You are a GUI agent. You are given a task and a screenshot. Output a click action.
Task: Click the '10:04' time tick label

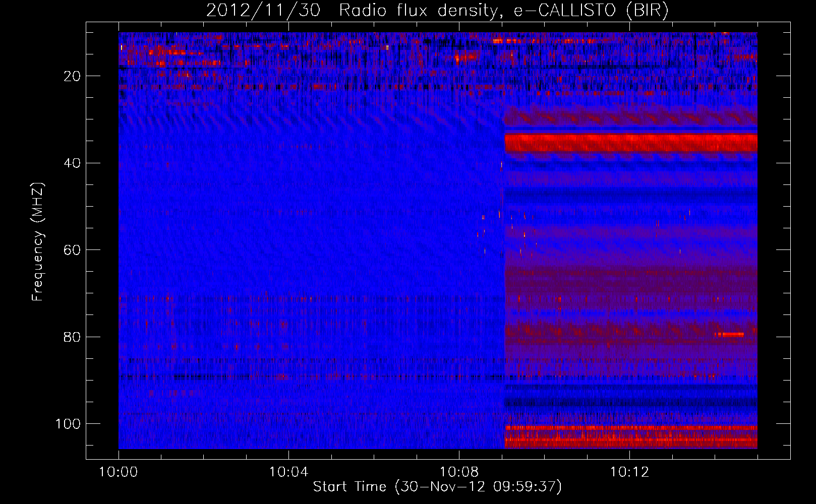click(x=288, y=472)
